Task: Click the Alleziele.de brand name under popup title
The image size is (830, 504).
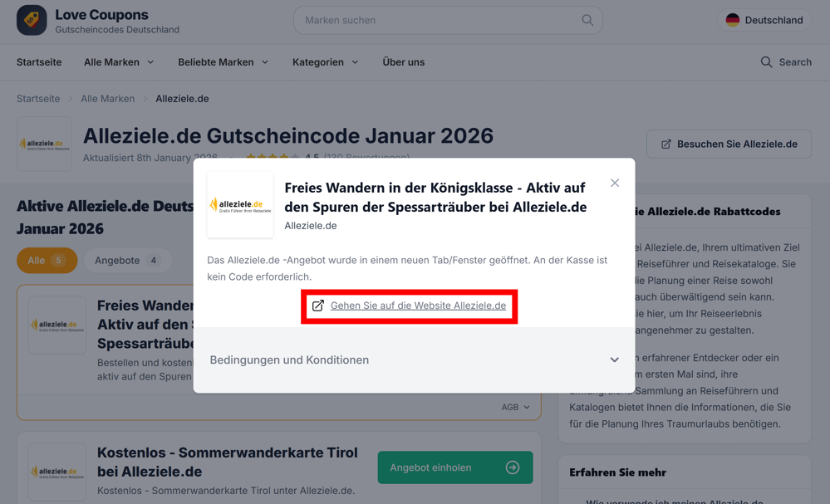Action: pyautogui.click(x=310, y=226)
